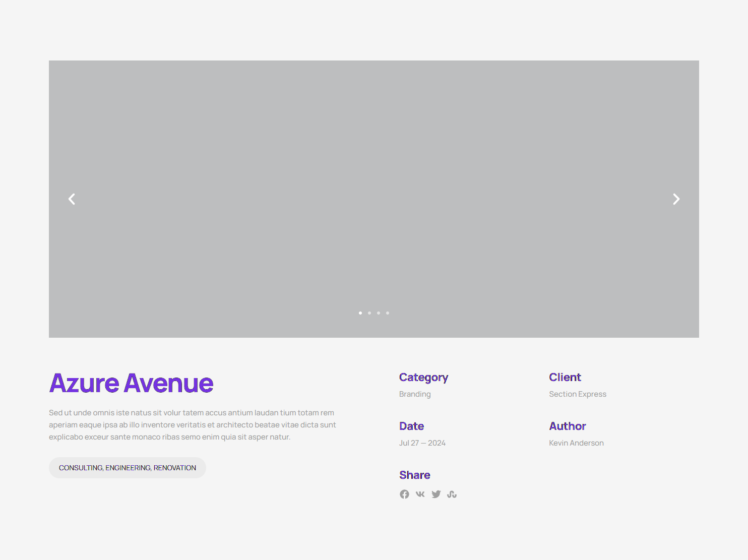Open the Facebook share icon under Share heading

pyautogui.click(x=404, y=494)
